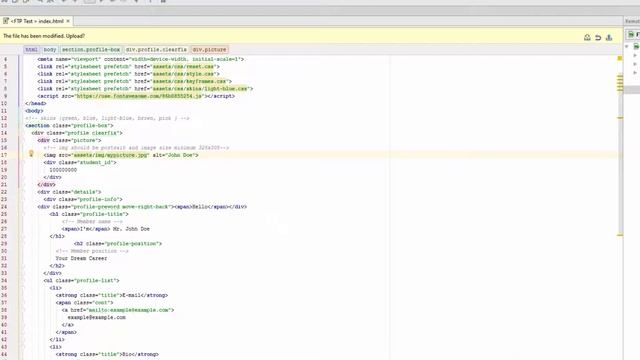Click the assets/css/skins/light-blue.css href path
This screenshot has width=640, height=360.
[x=200, y=89]
